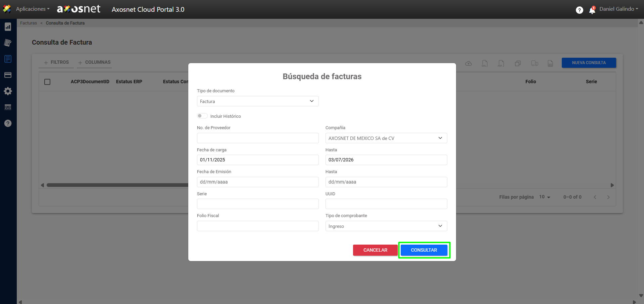Image resolution: width=644 pixels, height=304 pixels.
Task: Open the Compañía dropdown
Action: point(386,138)
